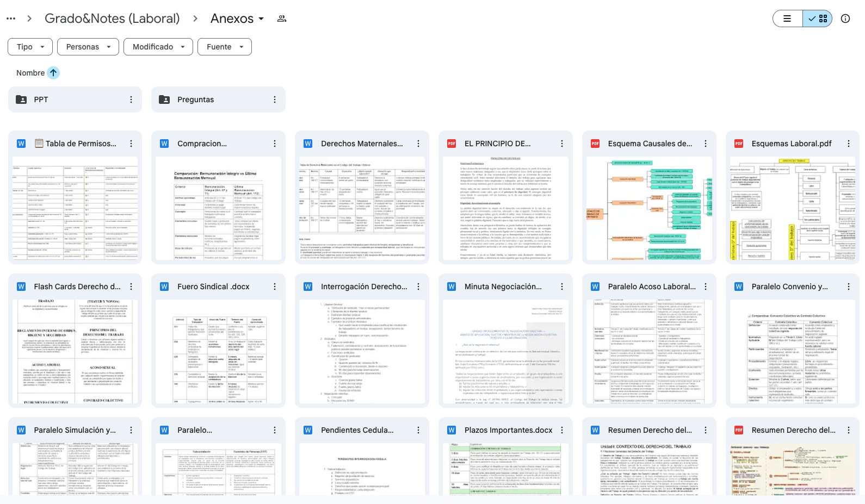Click three-dot menu on Esquemas Laboral.pdf
This screenshot has width=865, height=504.
tap(849, 144)
